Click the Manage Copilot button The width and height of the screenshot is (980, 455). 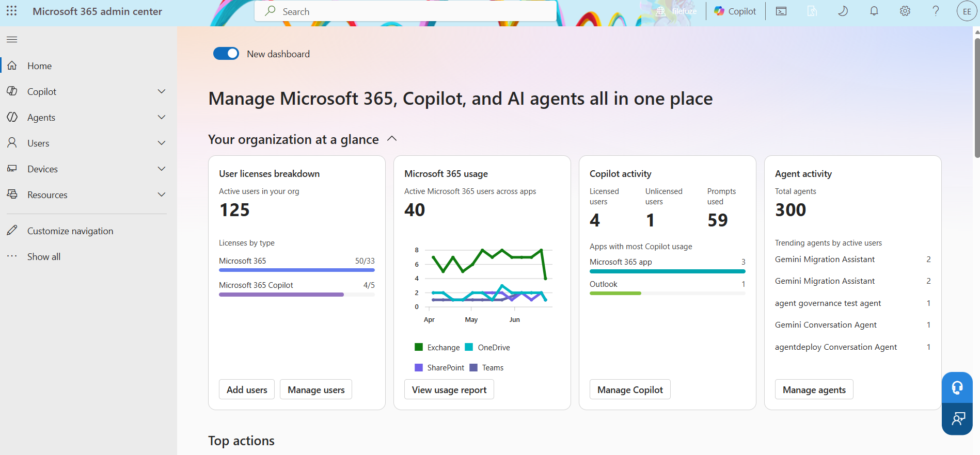click(x=630, y=389)
